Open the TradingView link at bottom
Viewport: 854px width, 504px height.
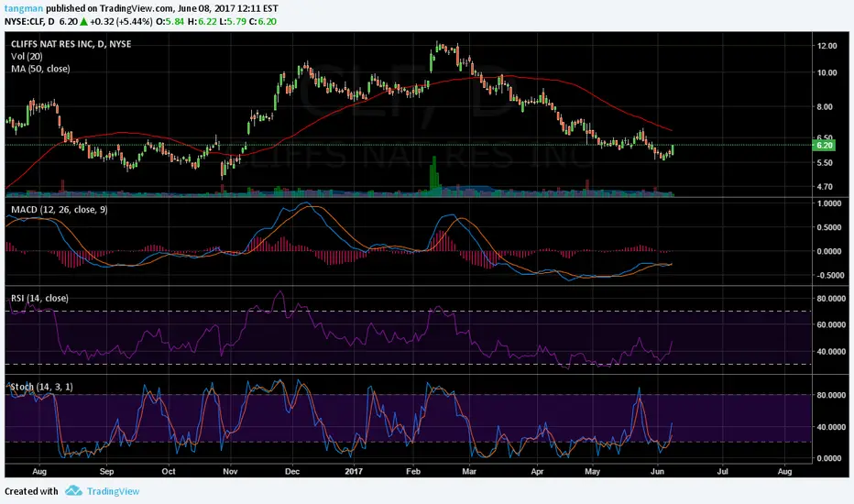click(113, 491)
